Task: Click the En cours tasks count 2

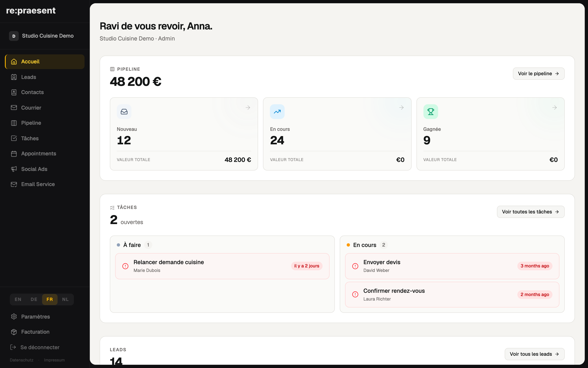Action: (383, 245)
